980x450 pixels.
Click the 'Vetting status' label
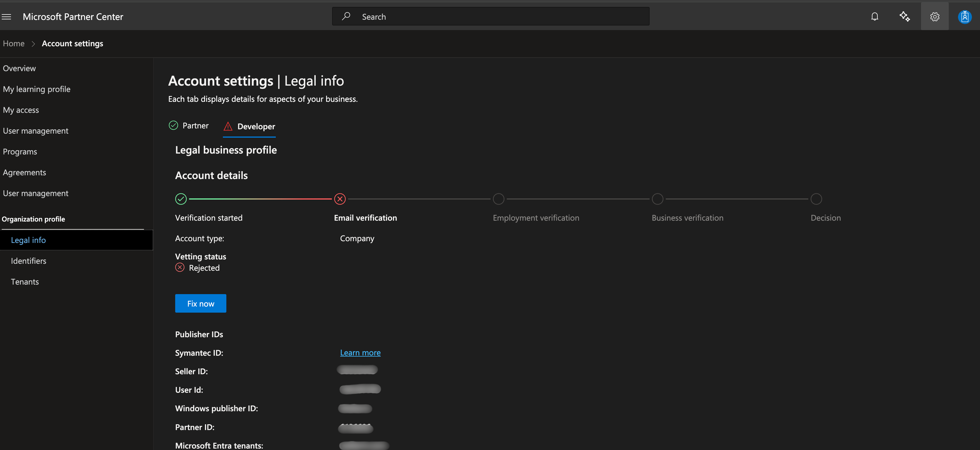tap(201, 257)
